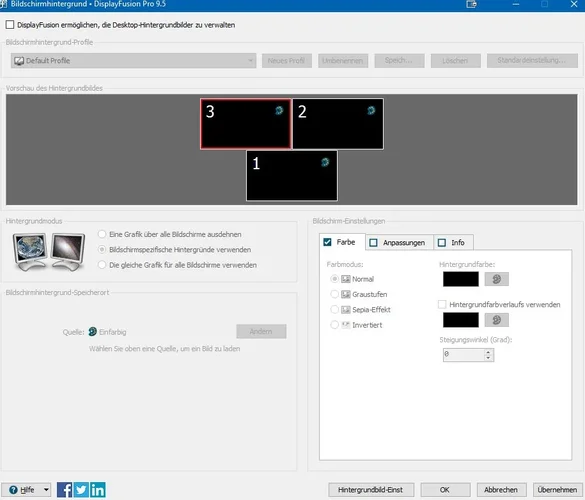The image size is (585, 500).
Task: Select monitor 3 in the preview
Action: [x=246, y=124]
